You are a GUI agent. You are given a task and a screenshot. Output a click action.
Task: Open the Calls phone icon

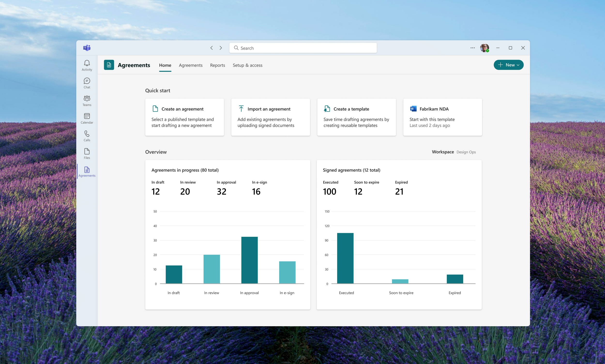pos(87,136)
